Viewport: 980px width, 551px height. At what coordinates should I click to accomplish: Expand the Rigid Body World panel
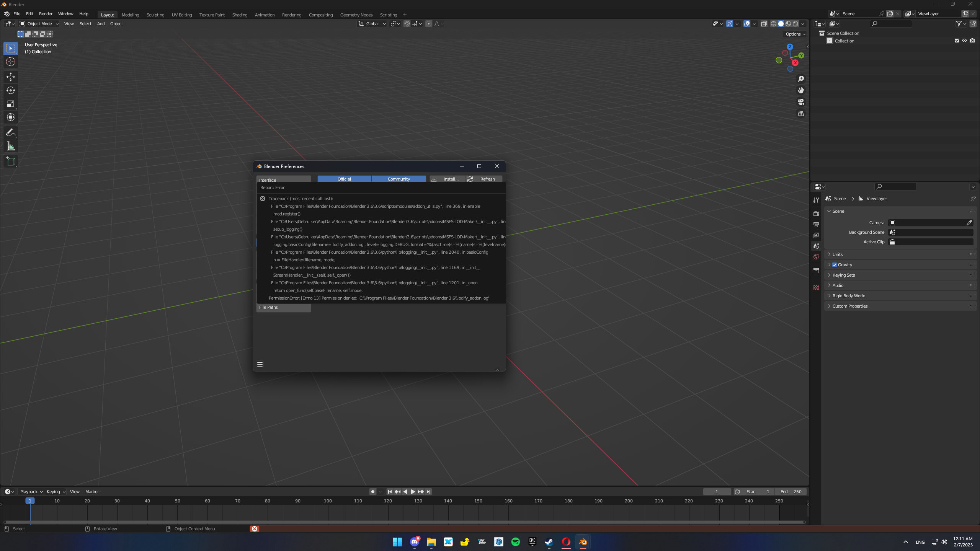point(900,296)
